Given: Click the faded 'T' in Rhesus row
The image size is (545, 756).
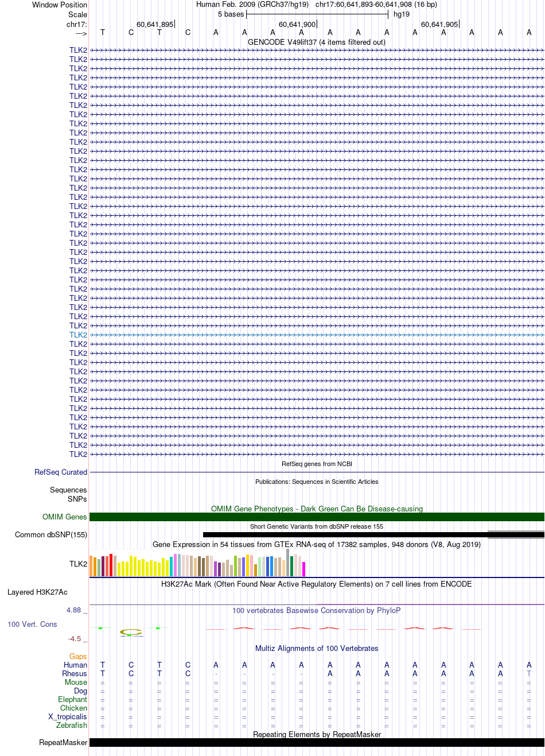Looking at the screenshot, I should (x=529, y=673).
